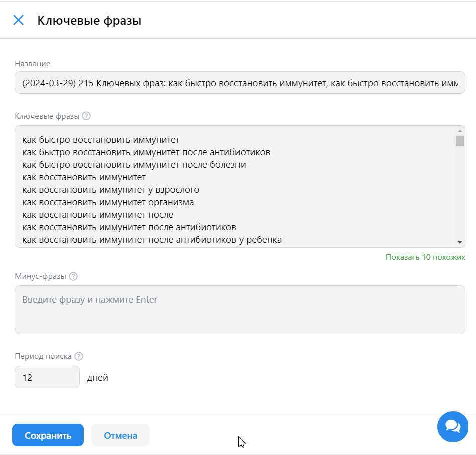Screen dimensions: 476x455
Task: Click the Показать 10 похожих link
Action: tap(425, 257)
